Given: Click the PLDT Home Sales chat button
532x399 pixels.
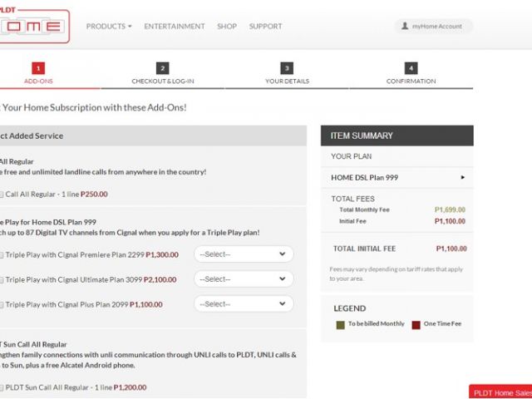Looking at the screenshot, I should 500,392.
